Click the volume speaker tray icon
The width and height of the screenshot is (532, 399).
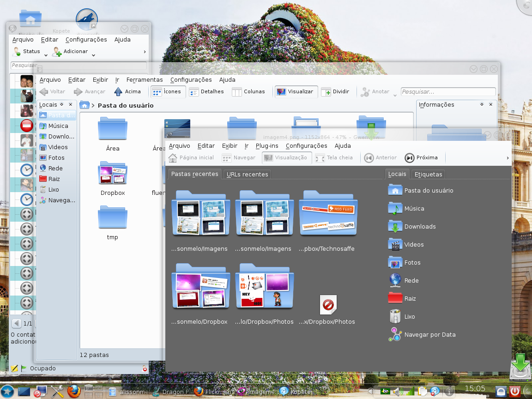(x=398, y=392)
